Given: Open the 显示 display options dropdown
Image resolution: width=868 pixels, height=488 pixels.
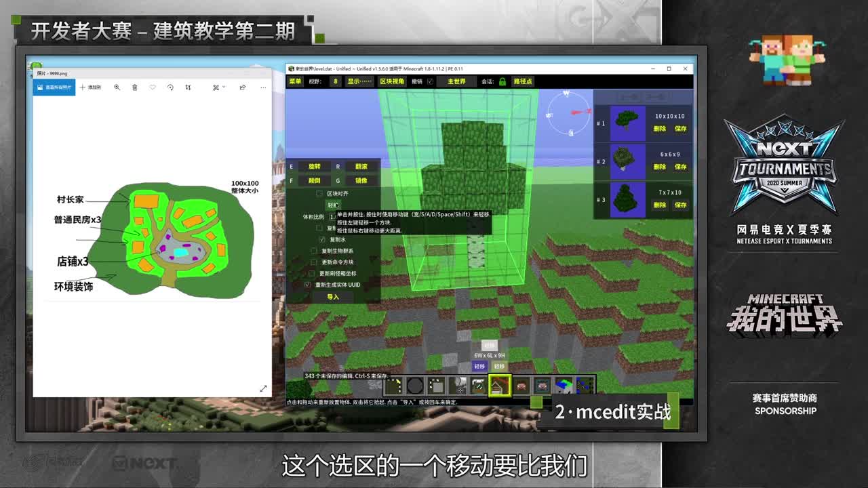Looking at the screenshot, I should coord(359,82).
